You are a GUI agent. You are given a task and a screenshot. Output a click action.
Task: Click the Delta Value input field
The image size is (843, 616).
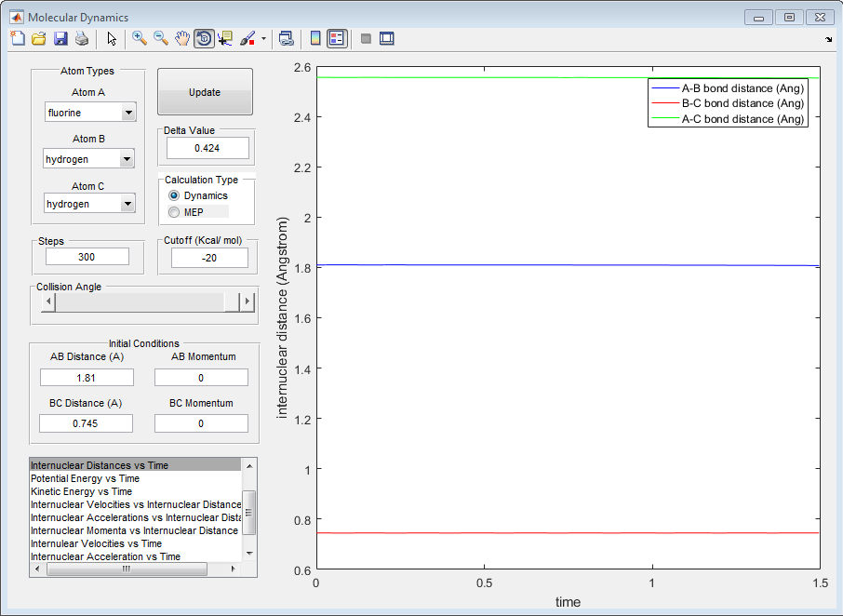(x=207, y=148)
